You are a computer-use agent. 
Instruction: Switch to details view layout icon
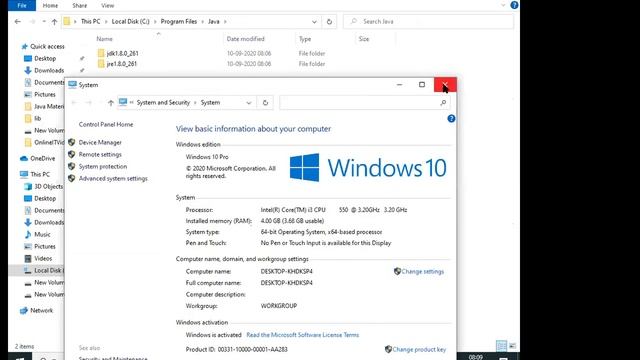[501, 346]
